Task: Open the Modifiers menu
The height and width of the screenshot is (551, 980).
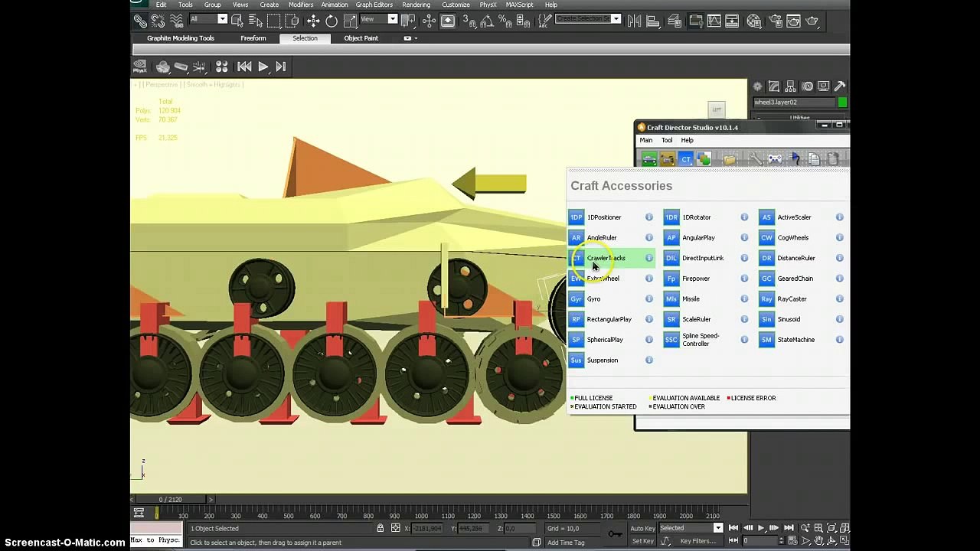Action: click(301, 5)
